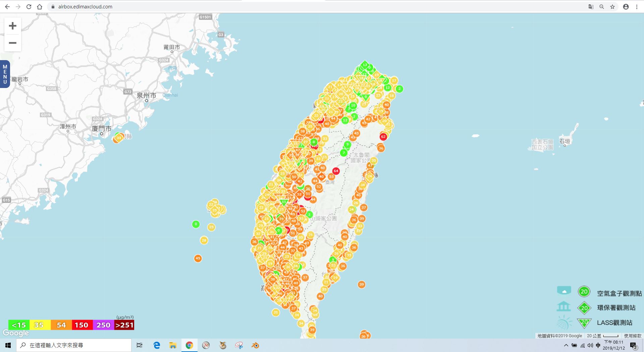Select the offshore orange 45 marker
This screenshot has width=644, height=352.
click(198, 258)
